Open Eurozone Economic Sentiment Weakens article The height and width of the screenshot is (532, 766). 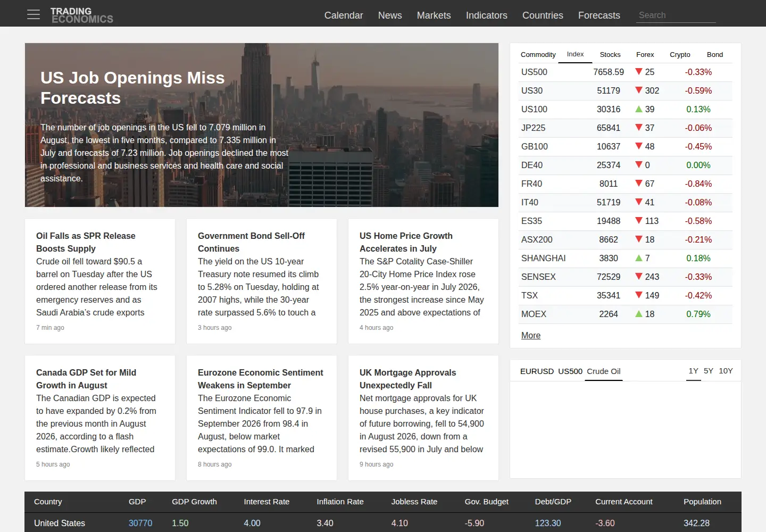click(261, 379)
